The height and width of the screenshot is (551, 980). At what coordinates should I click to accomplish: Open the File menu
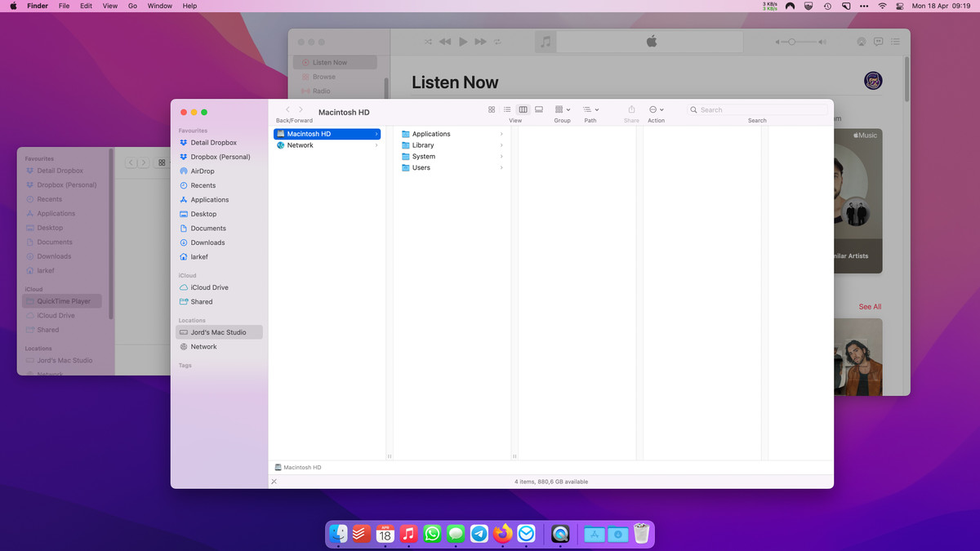[x=62, y=6]
